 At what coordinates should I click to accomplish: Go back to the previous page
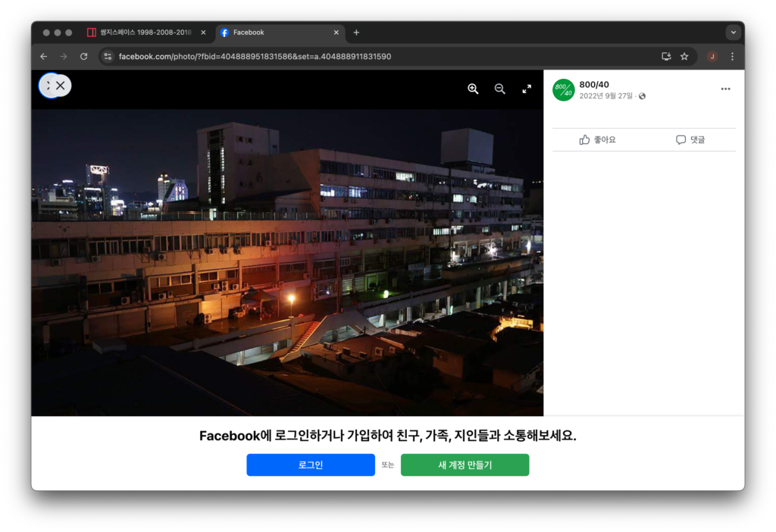click(43, 56)
